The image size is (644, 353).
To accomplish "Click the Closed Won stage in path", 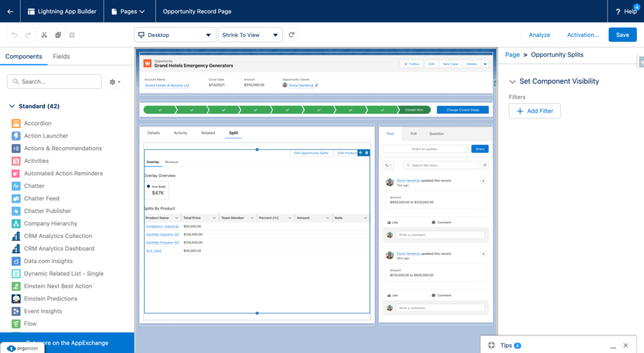I will tap(414, 109).
